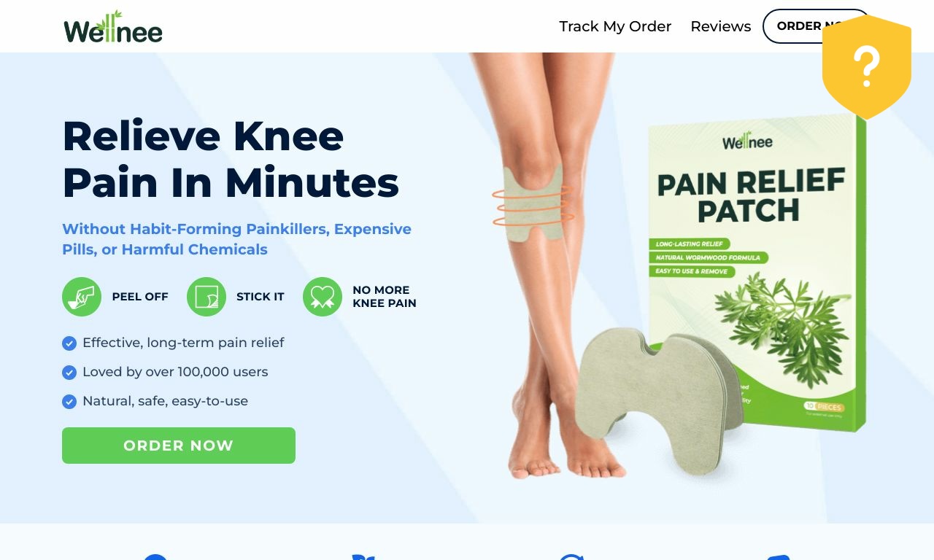Click the STICK IT label text
Viewport: 934px width, 560px height.
click(x=260, y=297)
